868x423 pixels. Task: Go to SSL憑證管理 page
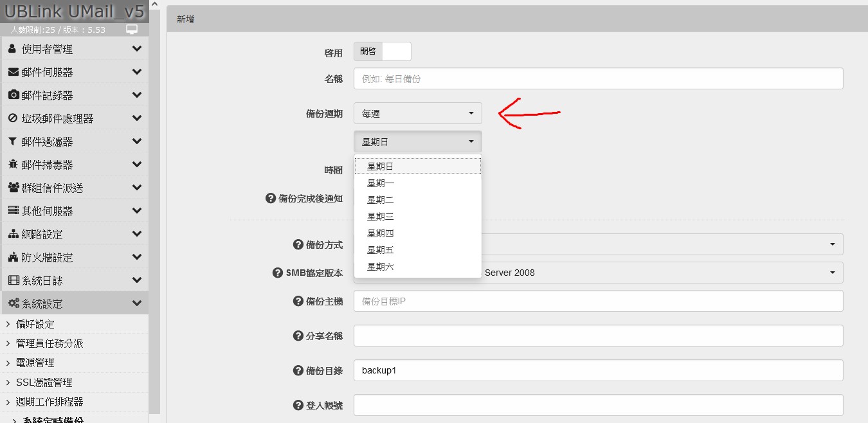pyautogui.click(x=44, y=382)
